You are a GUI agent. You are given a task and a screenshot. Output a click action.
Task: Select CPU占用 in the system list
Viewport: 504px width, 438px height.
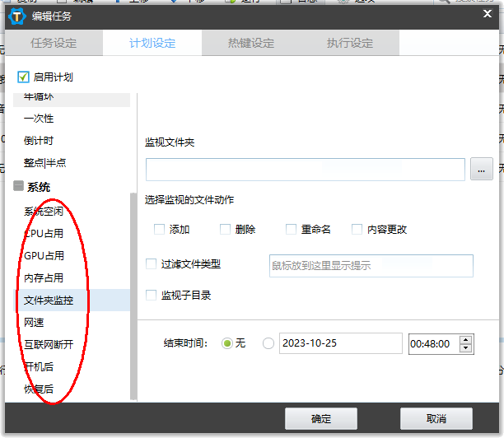tap(44, 233)
